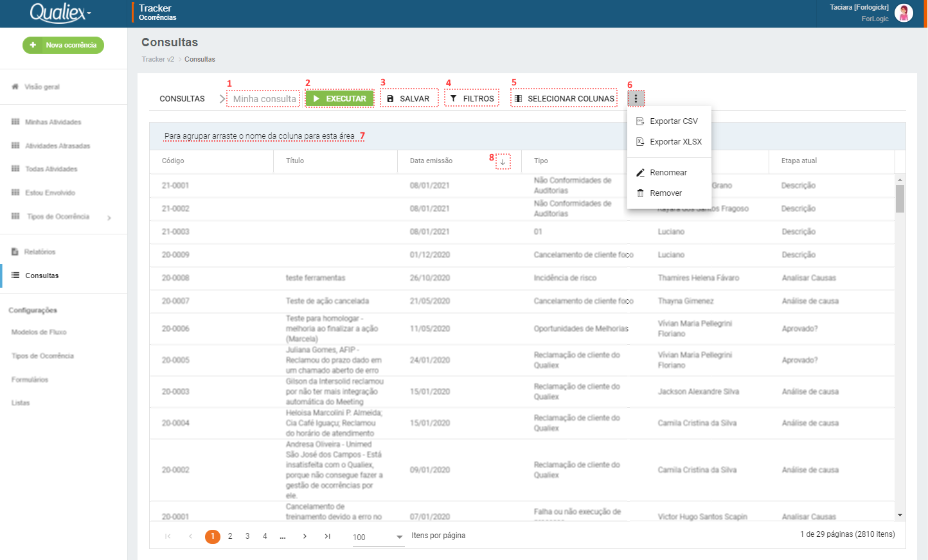This screenshot has height=560, width=928.
Task: Click the home icon beside Visão geral
Action: (15, 87)
